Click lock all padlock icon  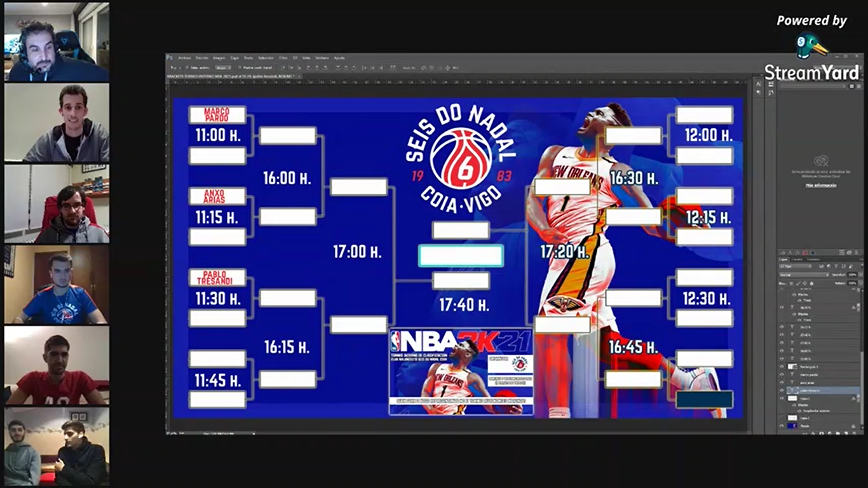click(x=811, y=283)
